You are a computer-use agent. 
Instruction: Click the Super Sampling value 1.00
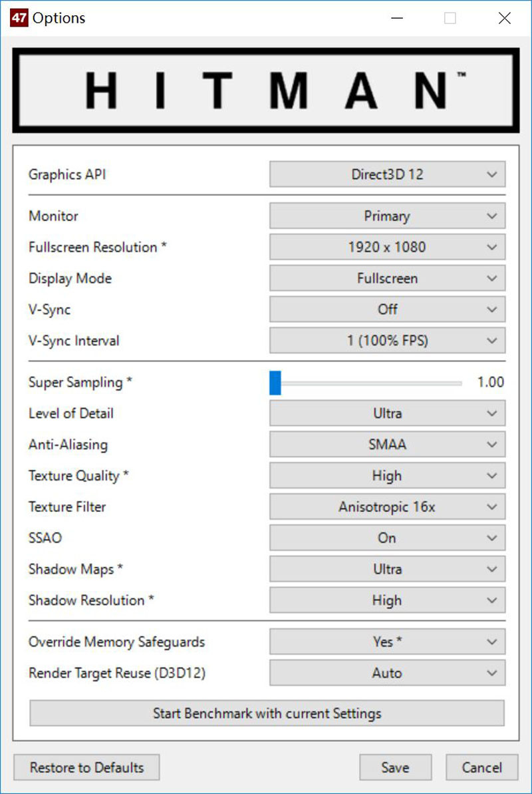point(491,382)
